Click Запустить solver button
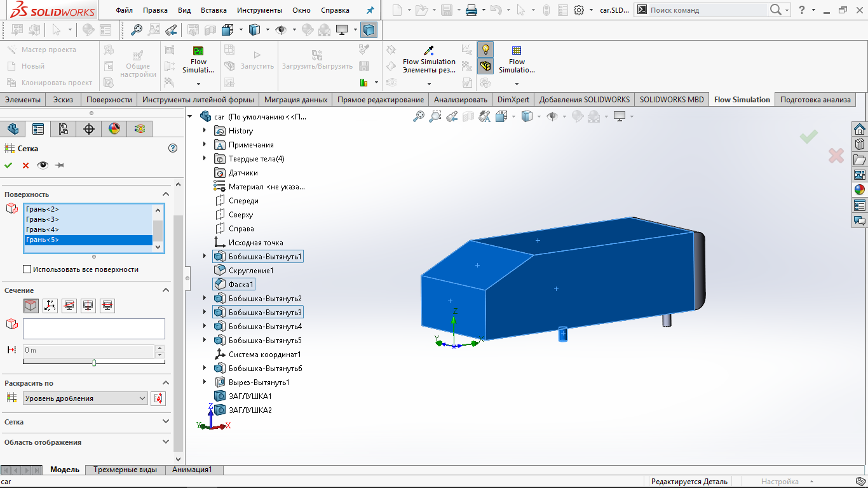This screenshot has width=868, height=488. 257,61
